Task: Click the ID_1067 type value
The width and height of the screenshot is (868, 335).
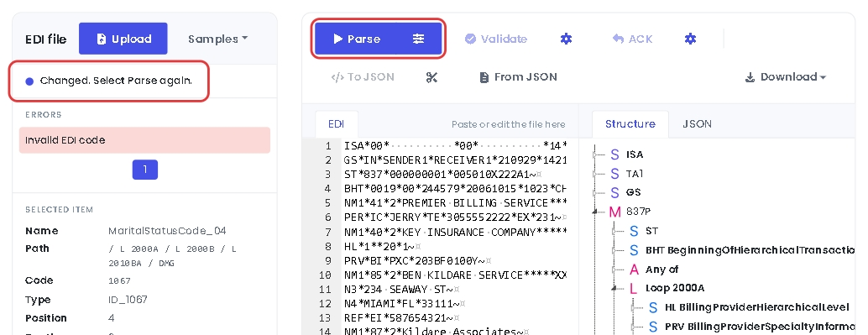Action: 128,300
